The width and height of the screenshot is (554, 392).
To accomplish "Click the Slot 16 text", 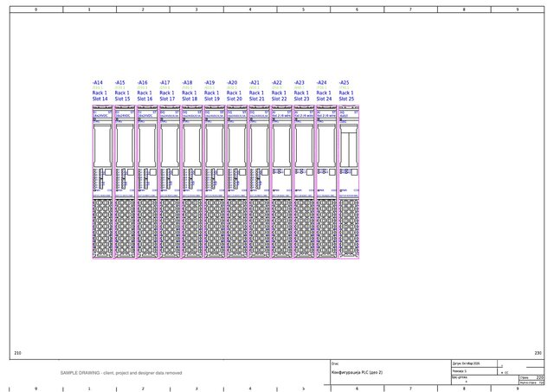I will click(x=145, y=99).
